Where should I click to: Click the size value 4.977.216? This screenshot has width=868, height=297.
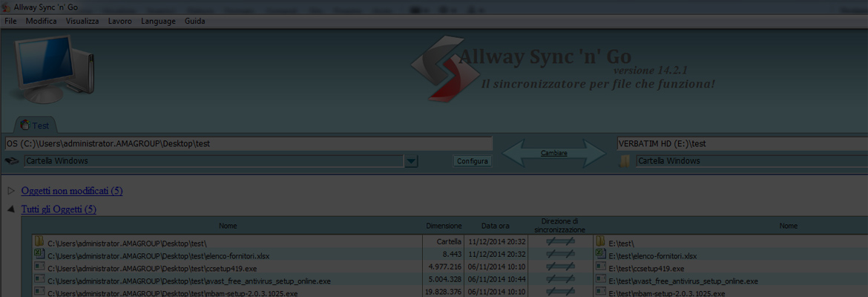445,267
